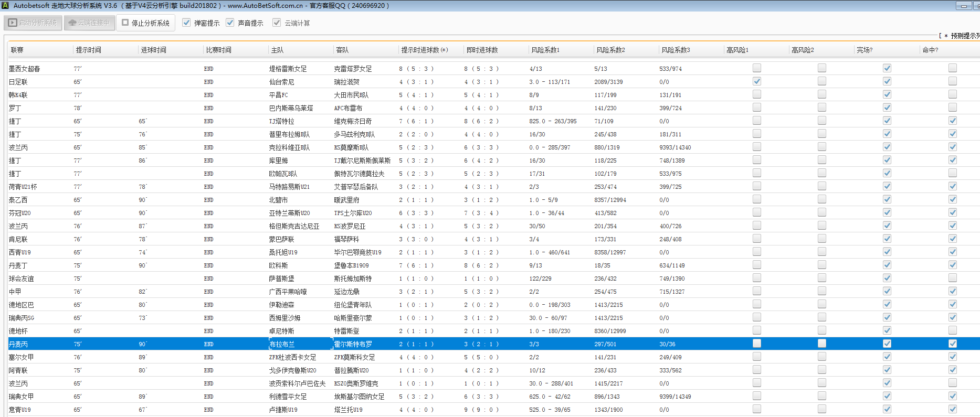Toggle the 云端计算 checkbox

[277, 23]
